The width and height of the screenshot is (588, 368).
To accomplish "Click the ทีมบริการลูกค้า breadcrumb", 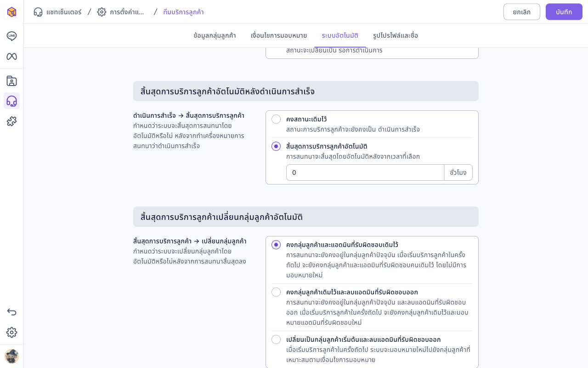I will (183, 12).
